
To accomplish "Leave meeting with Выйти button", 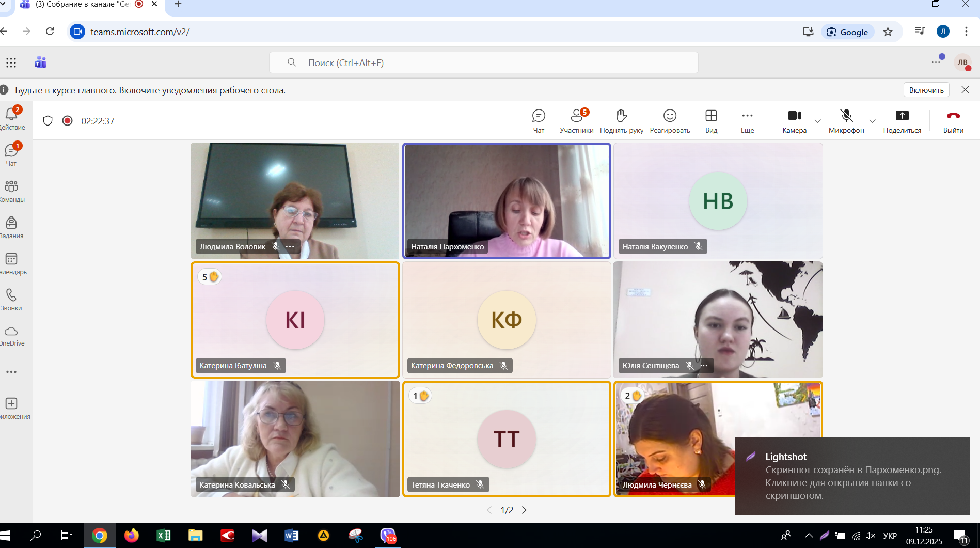I will point(953,121).
